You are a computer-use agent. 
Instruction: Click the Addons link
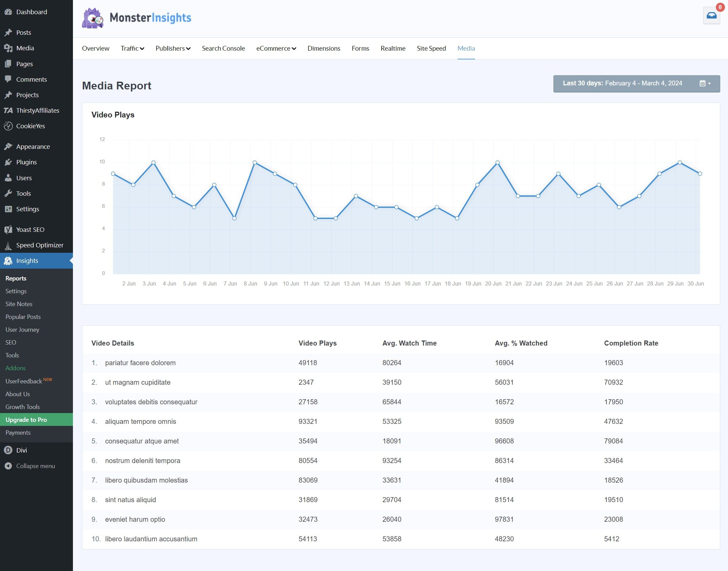[16, 368]
